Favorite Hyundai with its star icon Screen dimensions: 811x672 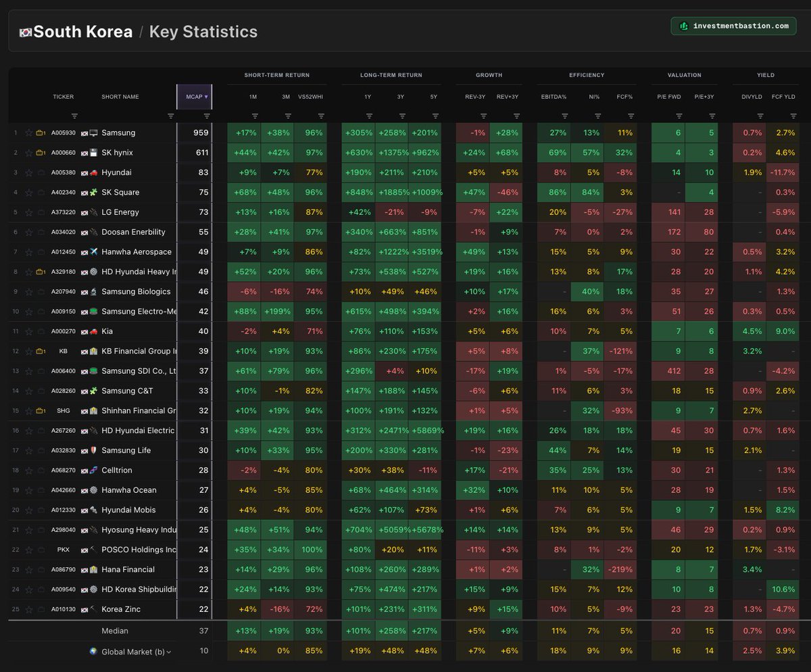pyautogui.click(x=29, y=172)
